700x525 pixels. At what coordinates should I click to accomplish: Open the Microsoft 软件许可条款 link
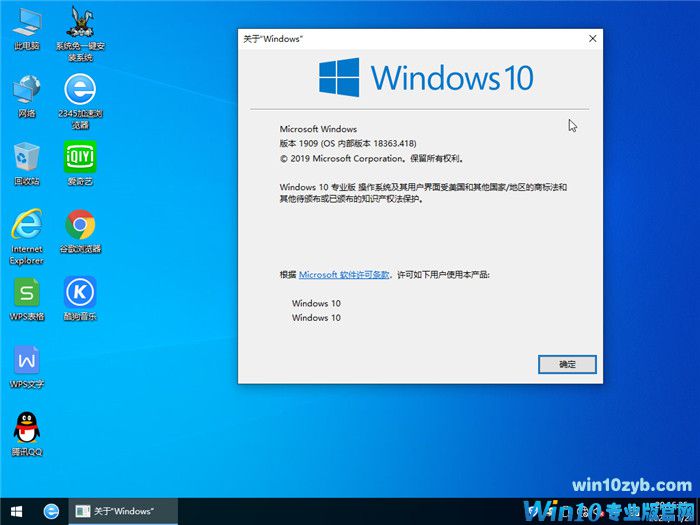coord(344,274)
